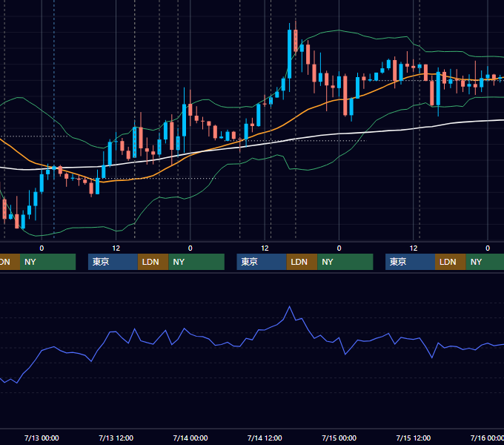Click the LDN session block on 7/15

tap(451, 262)
